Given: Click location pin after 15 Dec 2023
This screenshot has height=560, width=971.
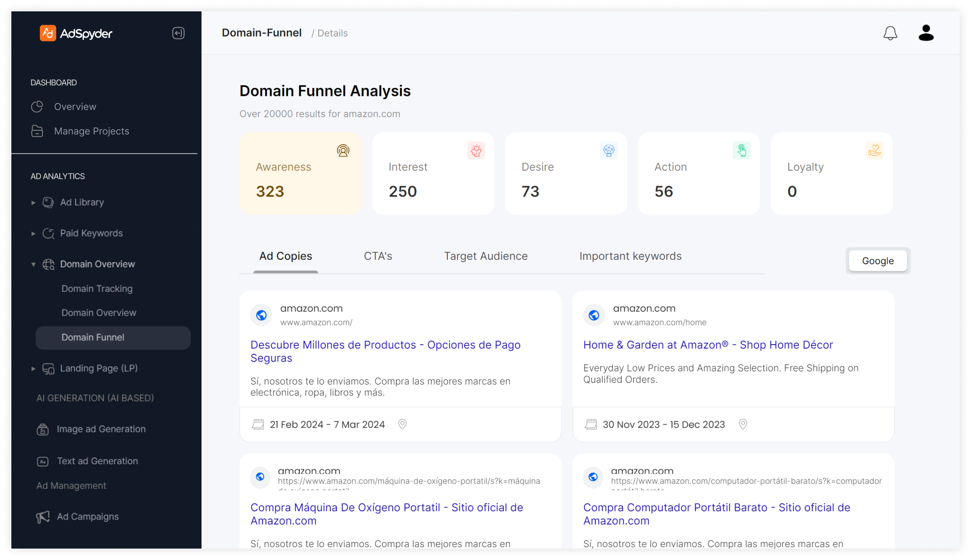Looking at the screenshot, I should click(x=743, y=424).
